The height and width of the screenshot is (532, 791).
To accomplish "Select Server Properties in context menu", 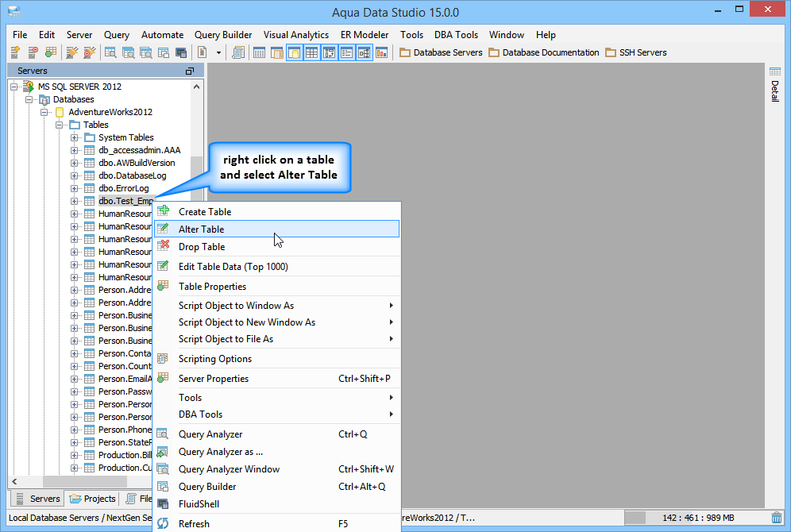I will 277,378.
